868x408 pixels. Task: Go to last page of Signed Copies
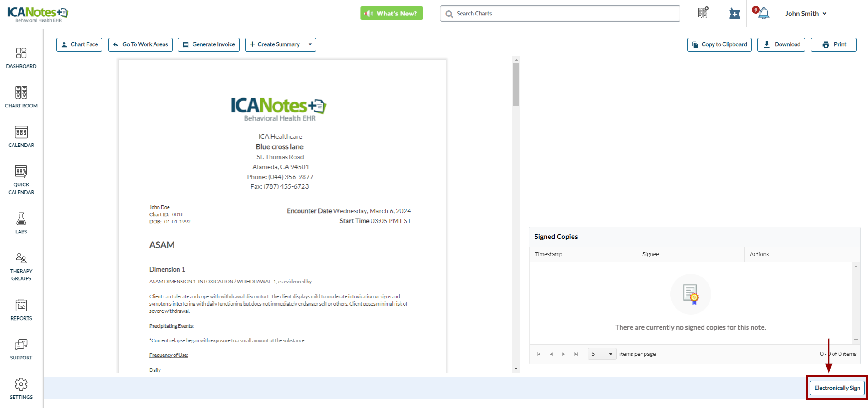(576, 354)
